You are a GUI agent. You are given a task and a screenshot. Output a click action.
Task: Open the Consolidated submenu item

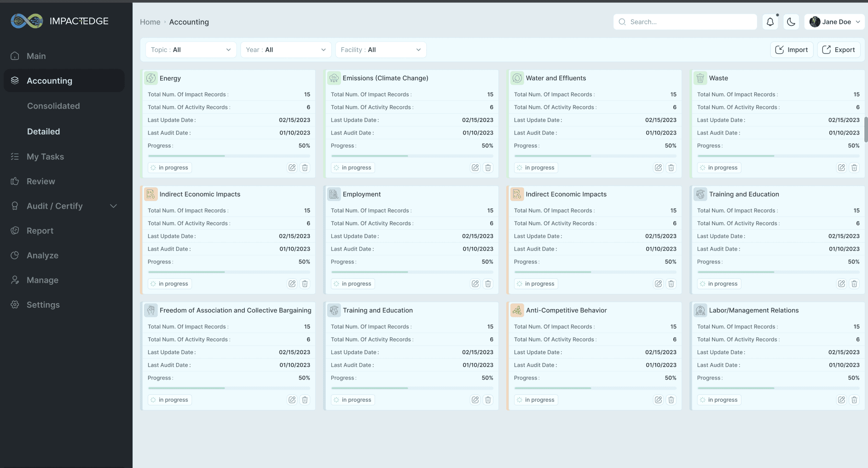(53, 106)
